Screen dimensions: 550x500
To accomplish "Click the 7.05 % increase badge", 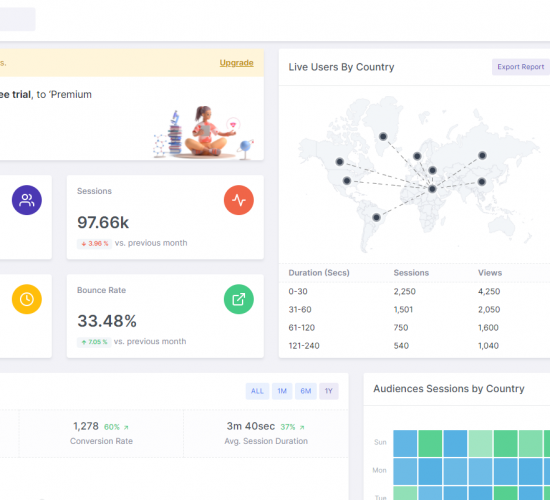I will [x=94, y=342].
